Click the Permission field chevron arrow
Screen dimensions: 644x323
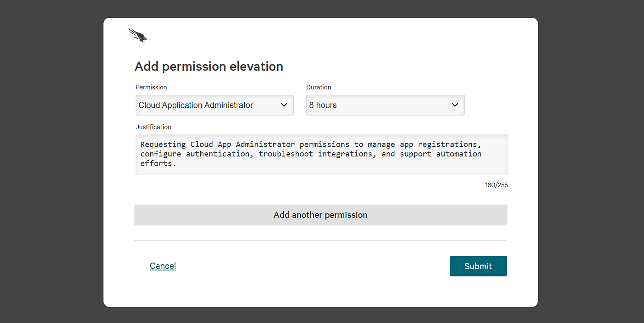(284, 105)
